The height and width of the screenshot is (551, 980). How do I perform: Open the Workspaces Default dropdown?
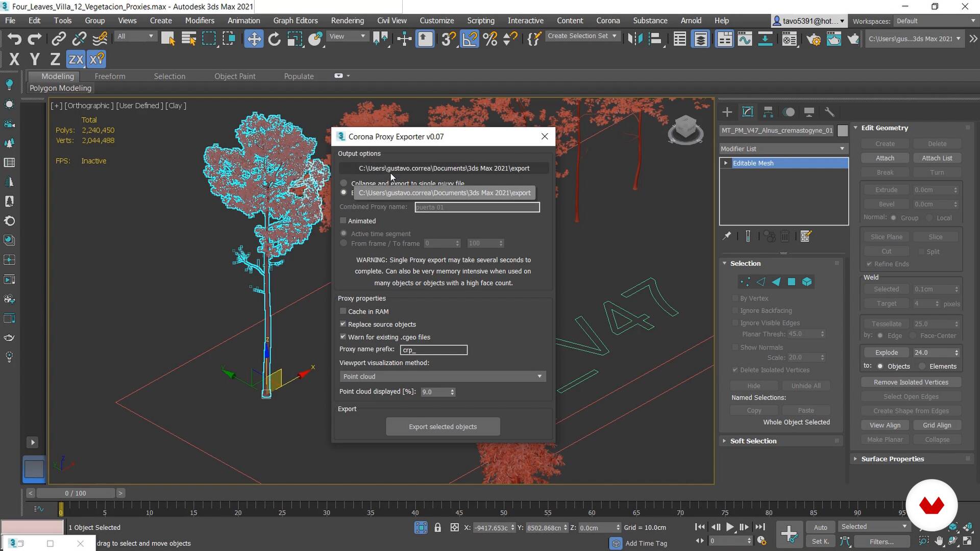tap(936, 21)
